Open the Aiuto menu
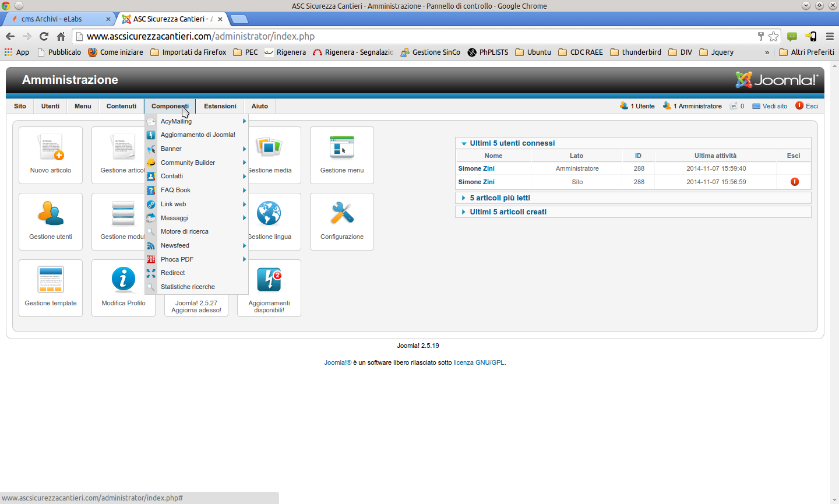This screenshot has height=504, width=839. click(260, 106)
